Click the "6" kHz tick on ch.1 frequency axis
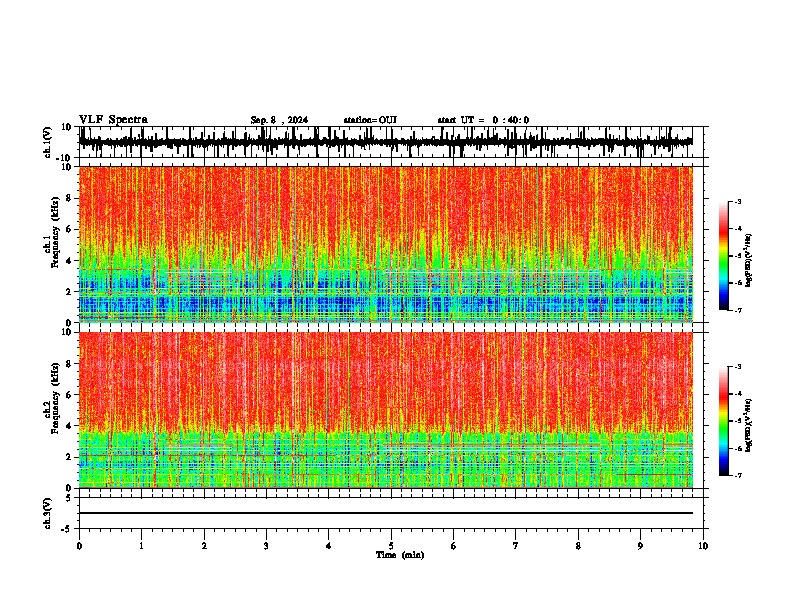Screen dimensions: 792x612 point(70,229)
